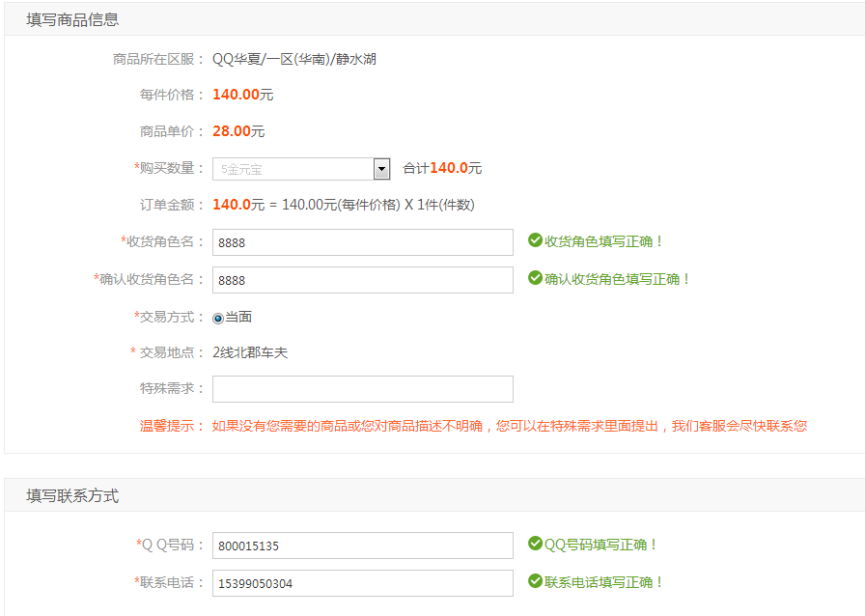Select the 当面 transaction method radio button

tap(218, 319)
